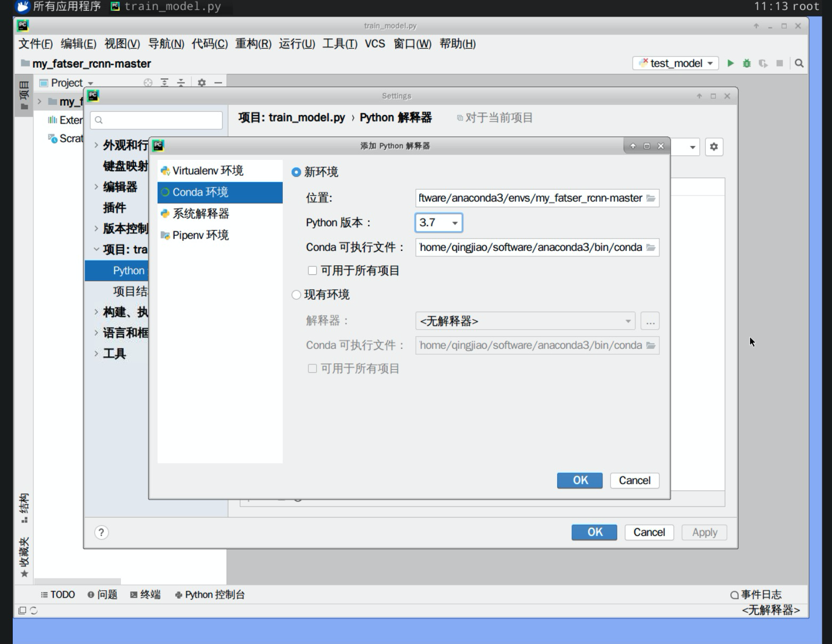Screen dimensions: 832x644
Task: Open Search Everywhere magnifier icon
Action: (x=799, y=63)
